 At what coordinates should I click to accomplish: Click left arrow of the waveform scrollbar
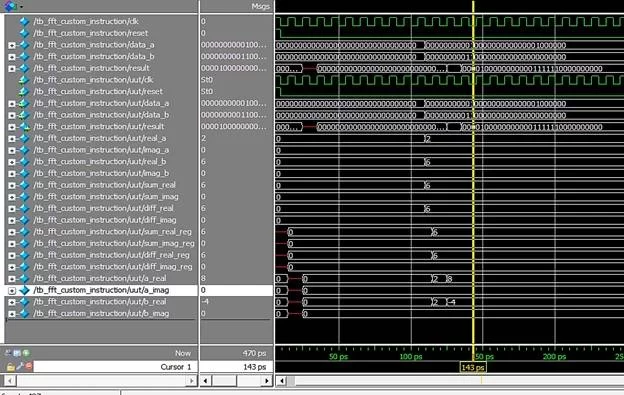[281, 381]
